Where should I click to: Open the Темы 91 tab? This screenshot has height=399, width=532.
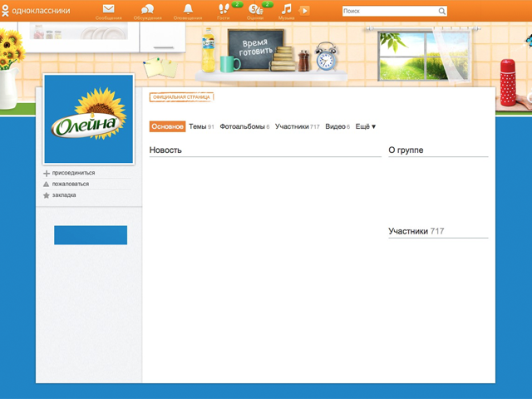[x=201, y=126]
